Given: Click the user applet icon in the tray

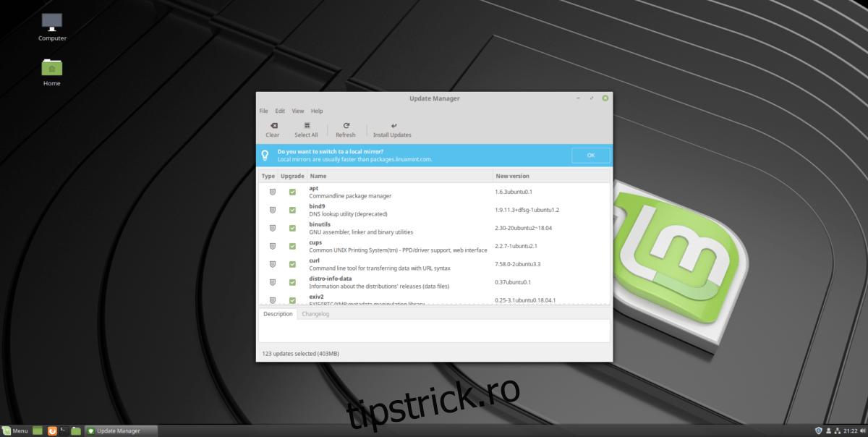Looking at the screenshot, I should [x=828, y=430].
